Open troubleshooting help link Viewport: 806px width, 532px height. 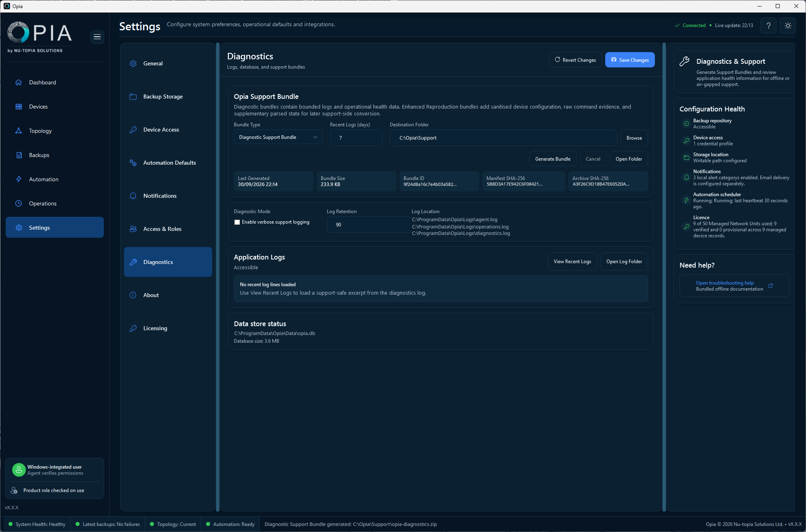pyautogui.click(x=725, y=283)
